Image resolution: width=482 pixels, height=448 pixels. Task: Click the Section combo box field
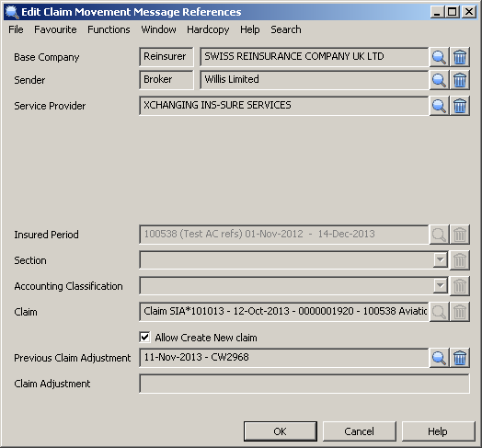coord(293,260)
